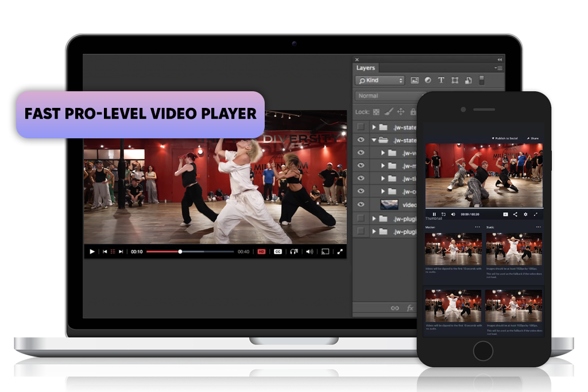Screen dimensions: 588x392
Task: Select the Layers panel tab
Action: coord(366,68)
